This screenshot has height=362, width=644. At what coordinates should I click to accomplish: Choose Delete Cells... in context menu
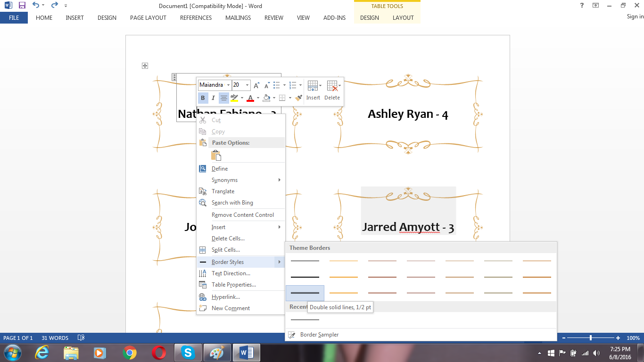(241, 239)
